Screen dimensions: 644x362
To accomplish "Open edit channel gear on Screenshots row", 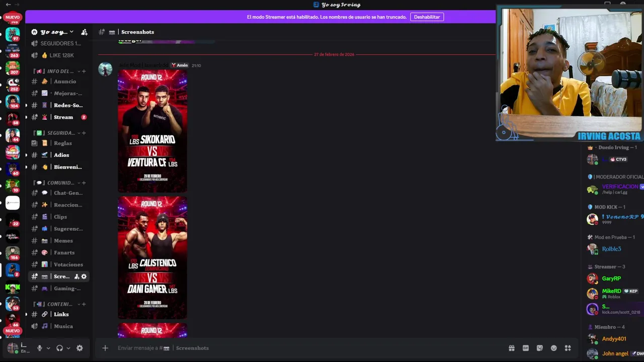I will [84, 277].
